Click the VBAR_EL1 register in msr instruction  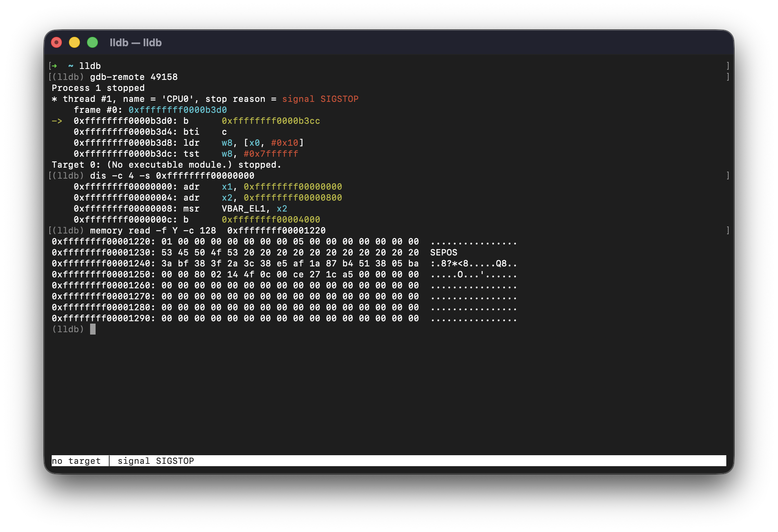[x=243, y=209]
